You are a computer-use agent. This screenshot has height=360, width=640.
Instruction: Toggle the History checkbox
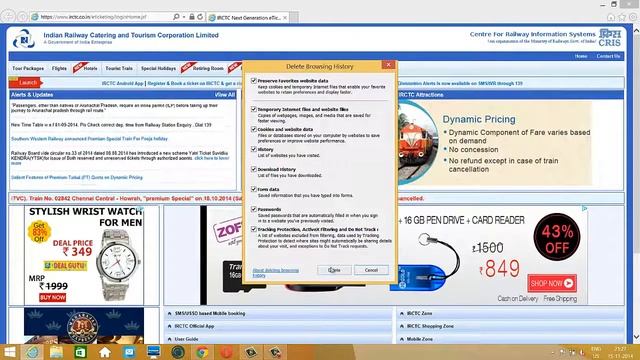pos(254,149)
